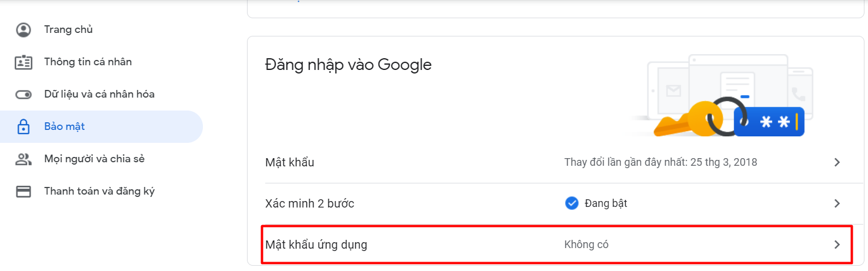Go to Trang chủ in the sidebar
868x271 pixels.
point(68,29)
